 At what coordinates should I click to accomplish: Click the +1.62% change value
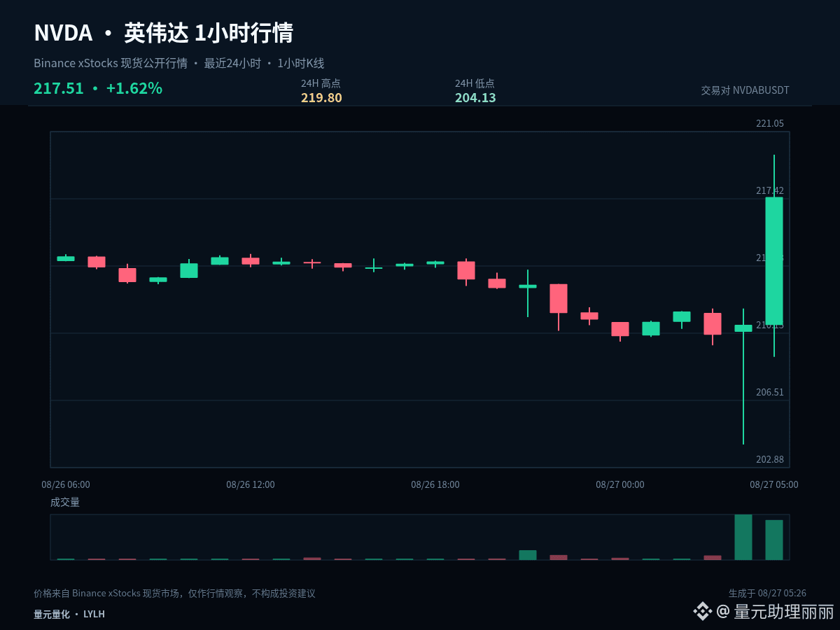point(134,88)
